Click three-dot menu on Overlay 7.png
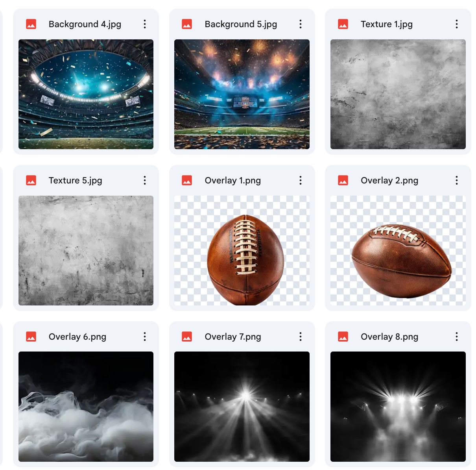The image size is (476, 470). (x=301, y=337)
